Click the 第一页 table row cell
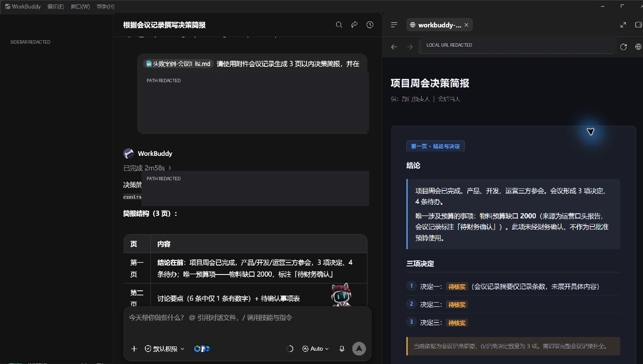 137,268
